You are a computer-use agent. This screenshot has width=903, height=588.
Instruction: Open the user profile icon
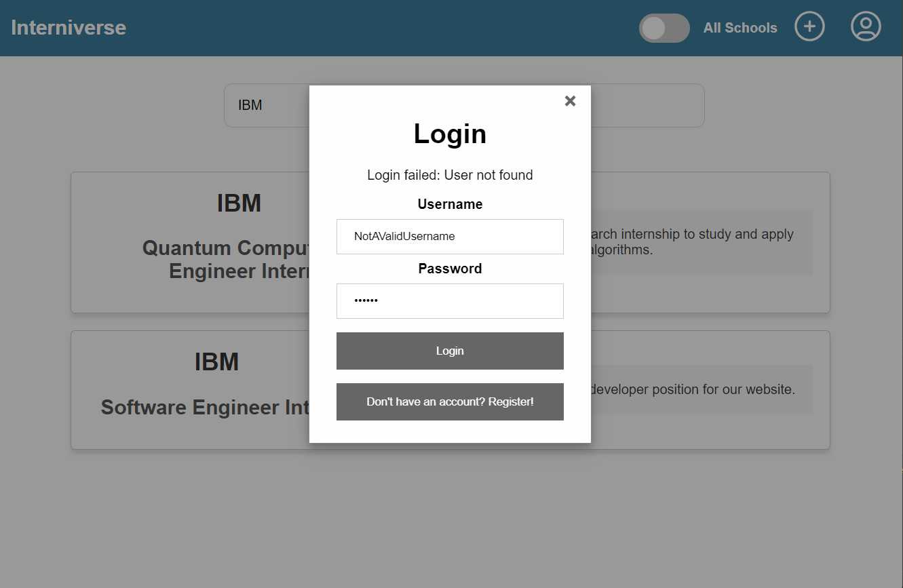click(x=866, y=26)
